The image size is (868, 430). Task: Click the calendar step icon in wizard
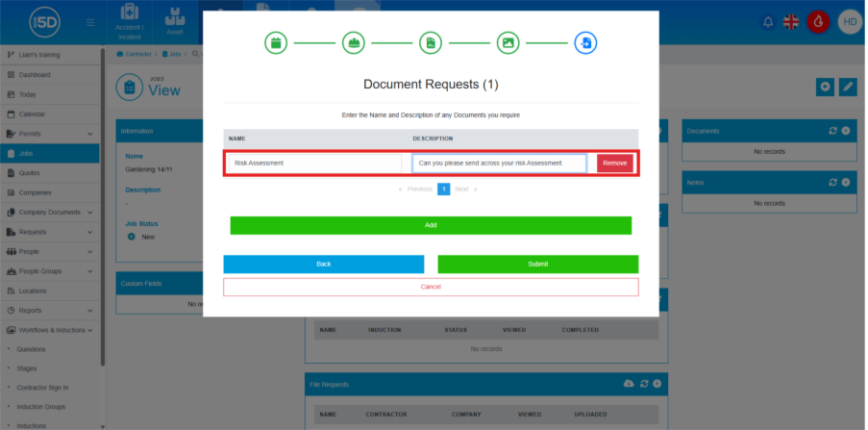coord(275,43)
